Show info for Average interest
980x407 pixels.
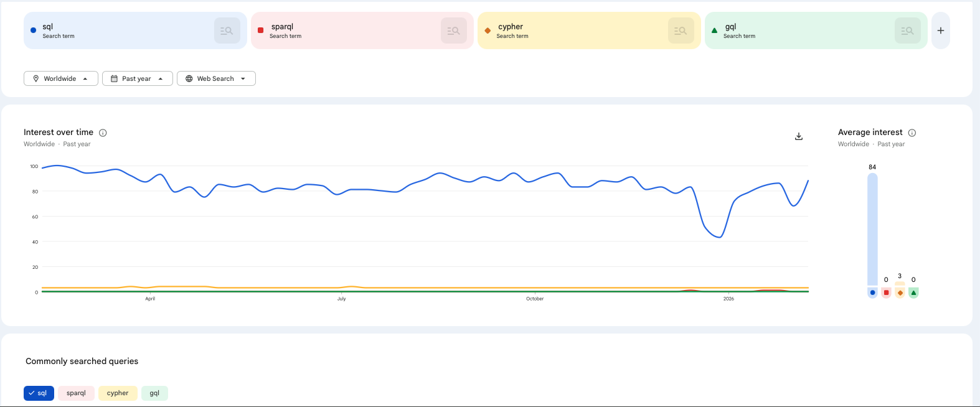click(x=912, y=133)
